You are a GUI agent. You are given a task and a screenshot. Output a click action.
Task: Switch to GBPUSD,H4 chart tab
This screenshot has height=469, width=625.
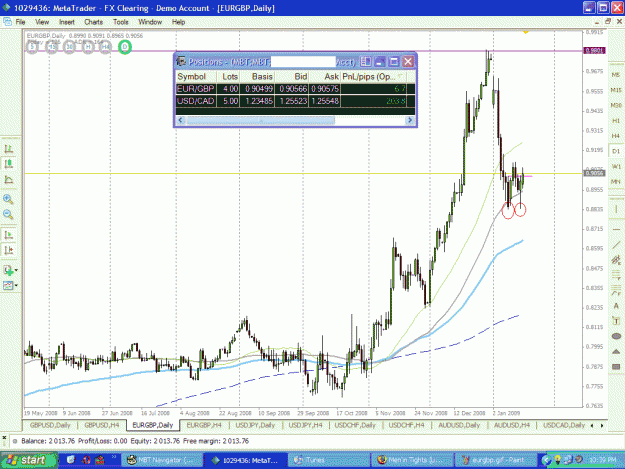click(x=102, y=425)
